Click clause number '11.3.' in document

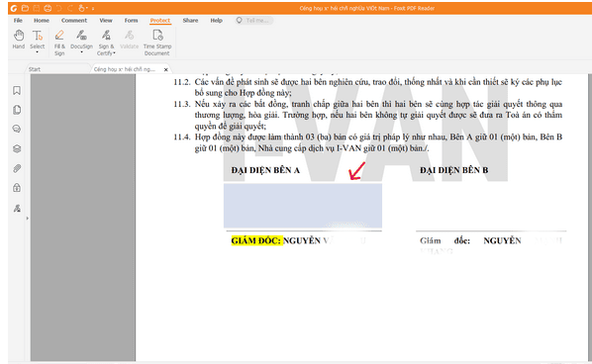[x=181, y=104]
